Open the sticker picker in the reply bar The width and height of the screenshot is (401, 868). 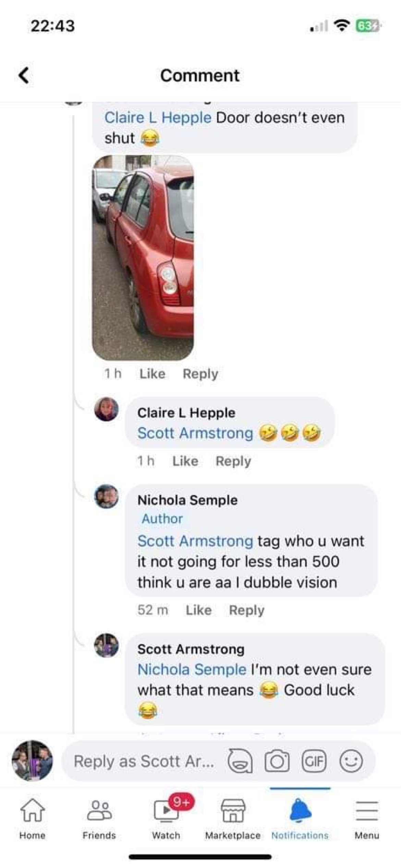click(240, 761)
